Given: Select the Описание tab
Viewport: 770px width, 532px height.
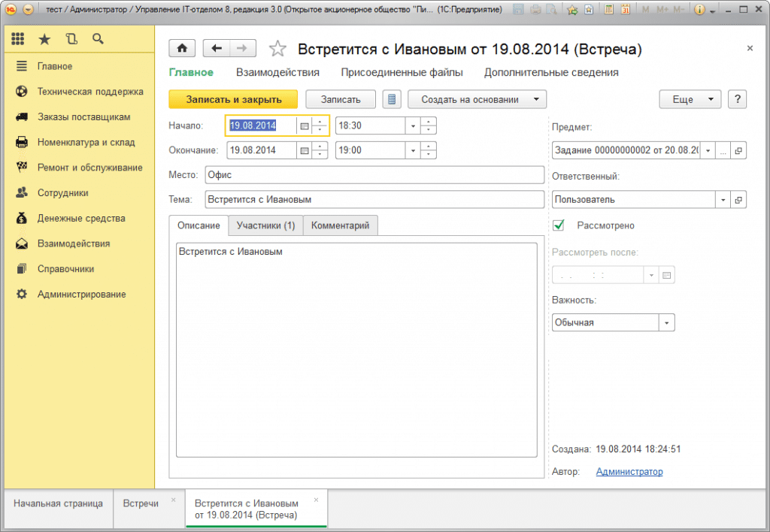Looking at the screenshot, I should [x=199, y=225].
